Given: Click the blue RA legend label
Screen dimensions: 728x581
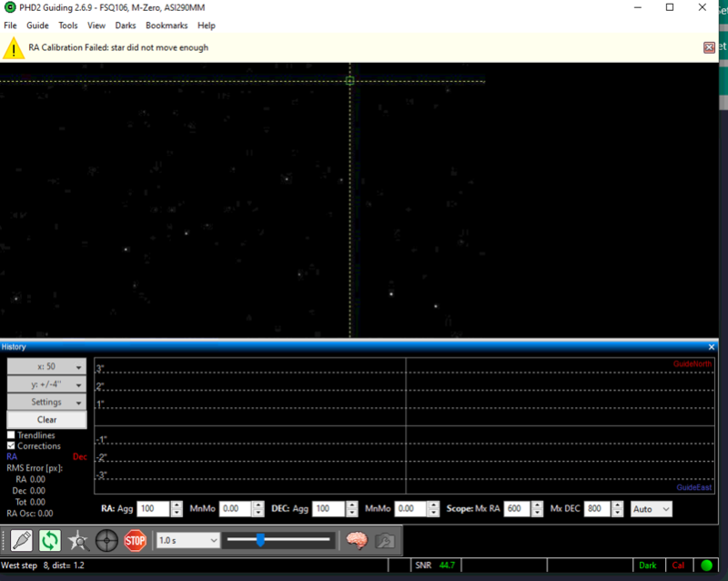Looking at the screenshot, I should point(12,456).
